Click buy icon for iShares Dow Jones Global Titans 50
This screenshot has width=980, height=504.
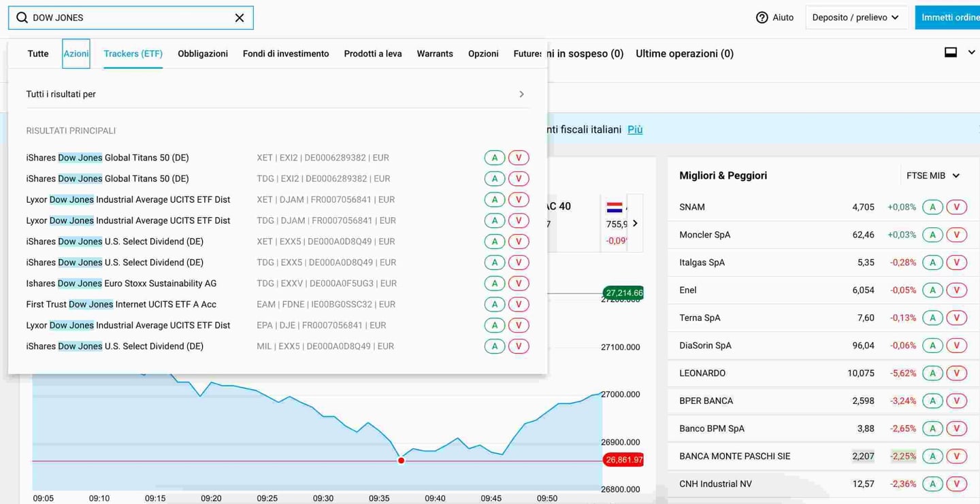click(495, 157)
